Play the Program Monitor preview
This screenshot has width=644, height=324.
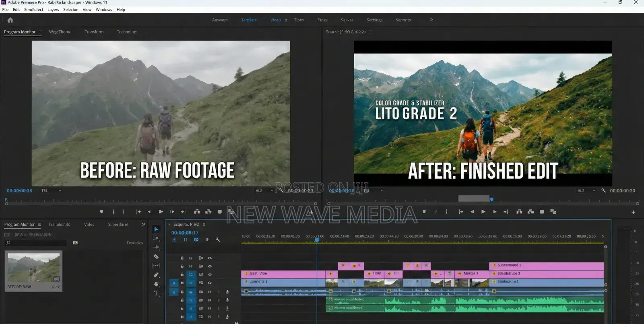click(161, 212)
